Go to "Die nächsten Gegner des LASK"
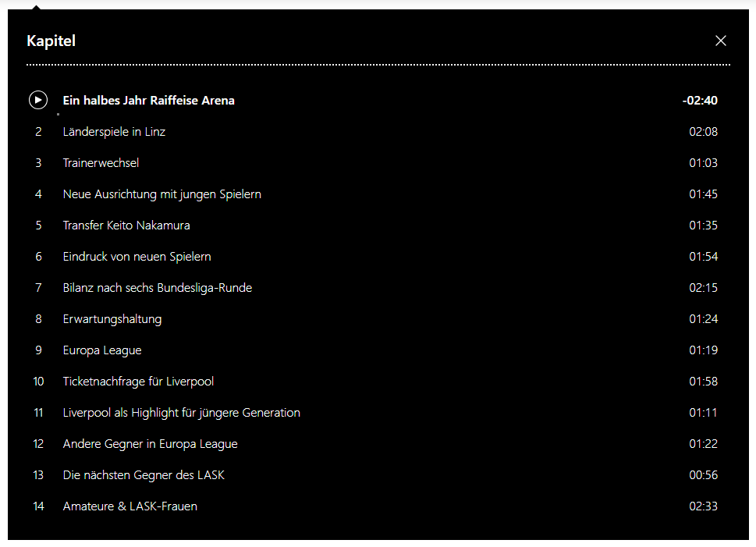 [x=144, y=475]
